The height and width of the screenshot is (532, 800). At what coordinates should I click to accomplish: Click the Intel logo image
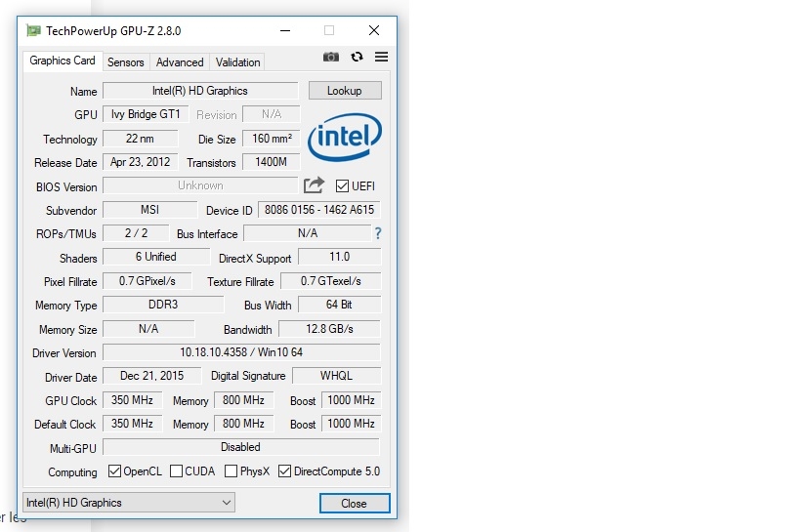point(343,140)
